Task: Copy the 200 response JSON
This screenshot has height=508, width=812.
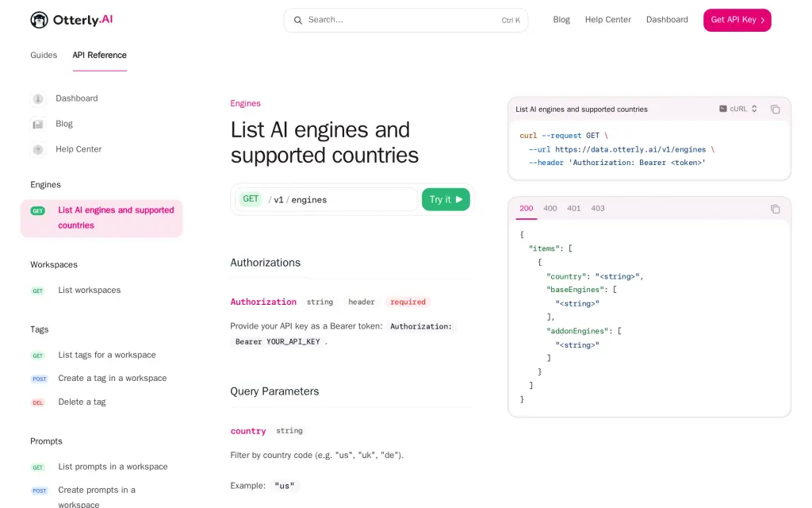Action: [x=776, y=209]
